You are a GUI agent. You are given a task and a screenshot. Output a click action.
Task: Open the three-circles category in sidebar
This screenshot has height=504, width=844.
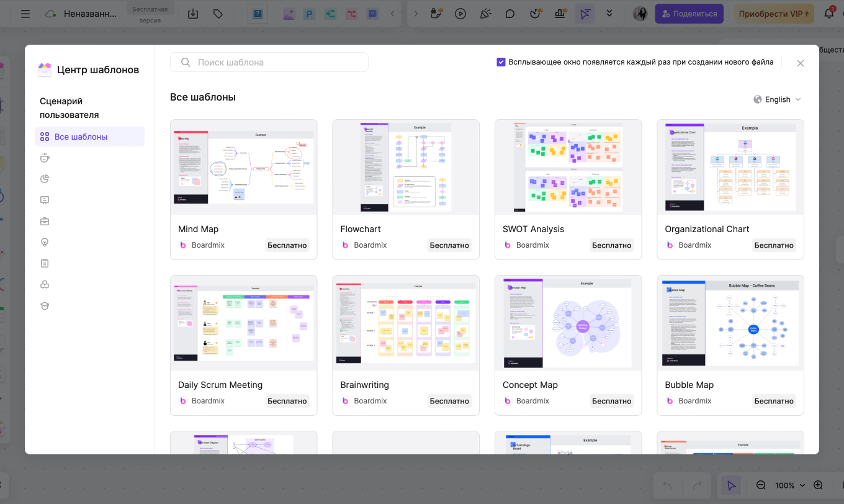coord(45,284)
